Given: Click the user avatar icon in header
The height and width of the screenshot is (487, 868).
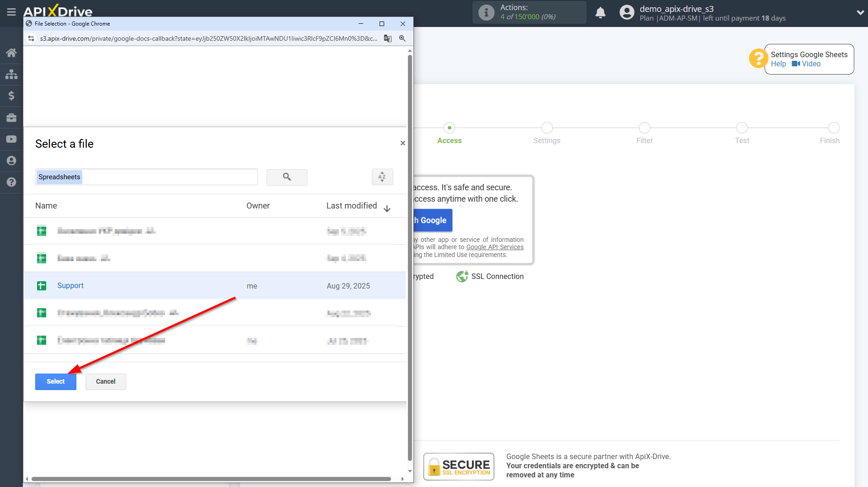Looking at the screenshot, I should click(x=627, y=12).
